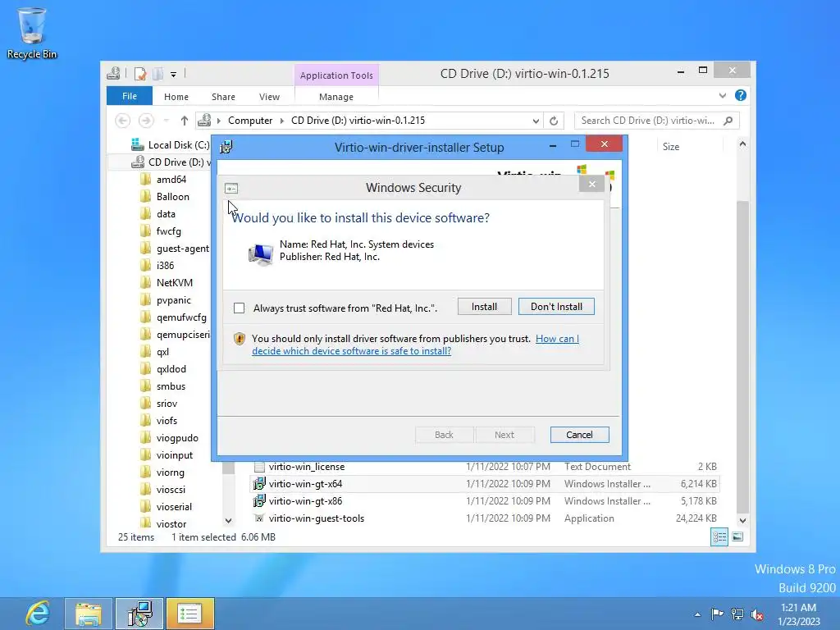Click the navigation pane scroll down arrow
The width and height of the screenshot is (840, 630).
click(229, 520)
